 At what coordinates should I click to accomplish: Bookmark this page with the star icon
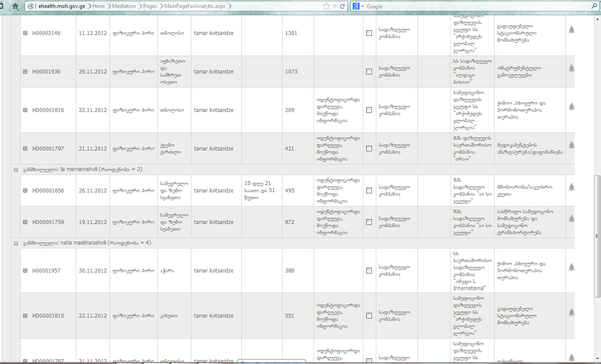coord(326,6)
